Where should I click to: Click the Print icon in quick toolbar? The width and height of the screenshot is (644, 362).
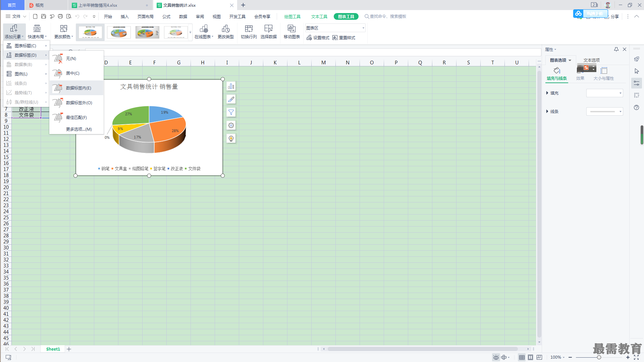click(x=60, y=16)
